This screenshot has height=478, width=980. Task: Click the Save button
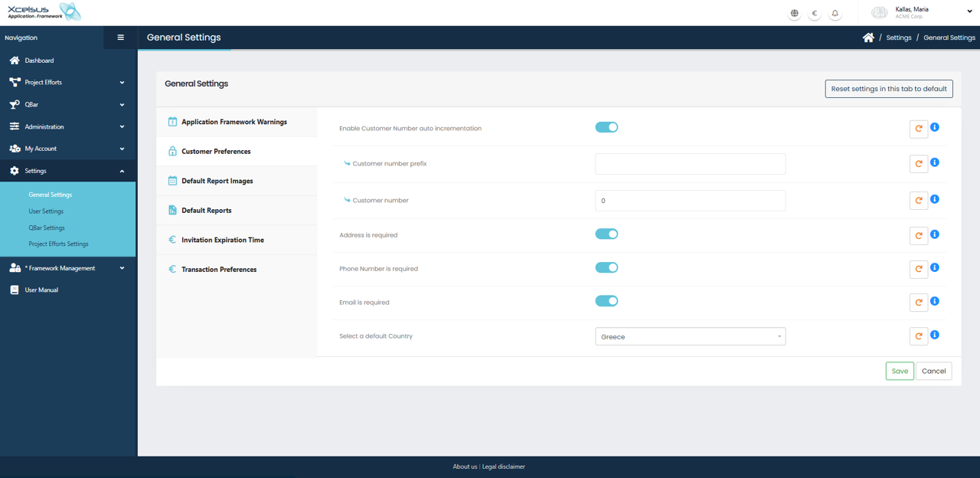click(900, 371)
